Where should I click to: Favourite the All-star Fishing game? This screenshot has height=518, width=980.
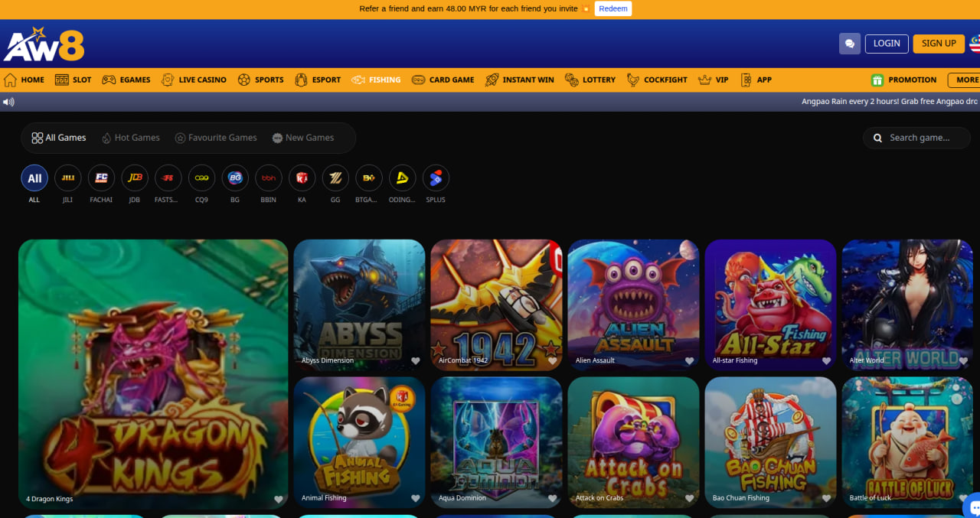pyautogui.click(x=827, y=361)
